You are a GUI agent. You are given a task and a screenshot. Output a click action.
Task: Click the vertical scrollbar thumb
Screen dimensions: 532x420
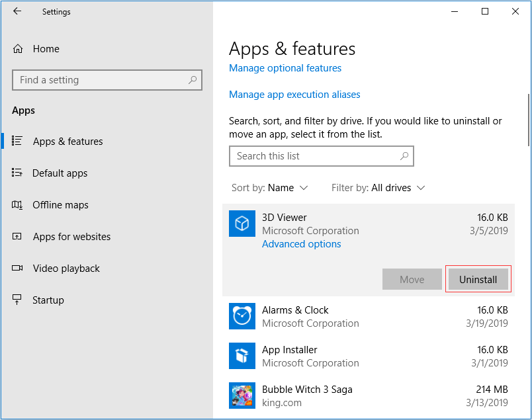pyautogui.click(x=529, y=120)
